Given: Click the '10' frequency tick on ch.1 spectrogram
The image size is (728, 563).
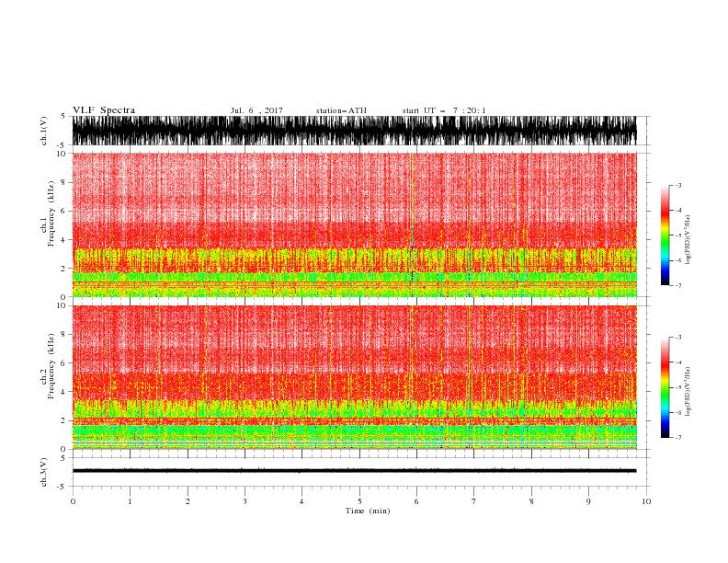Looking at the screenshot, I should tap(62, 154).
